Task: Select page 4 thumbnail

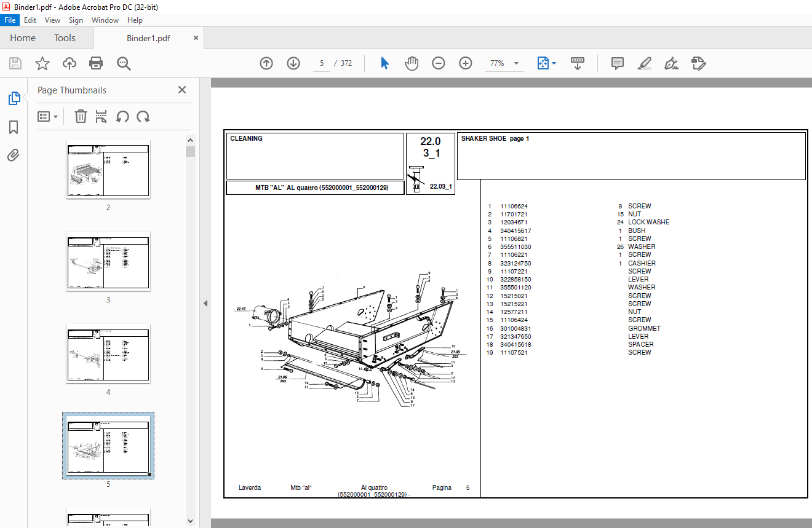Action: (108, 355)
